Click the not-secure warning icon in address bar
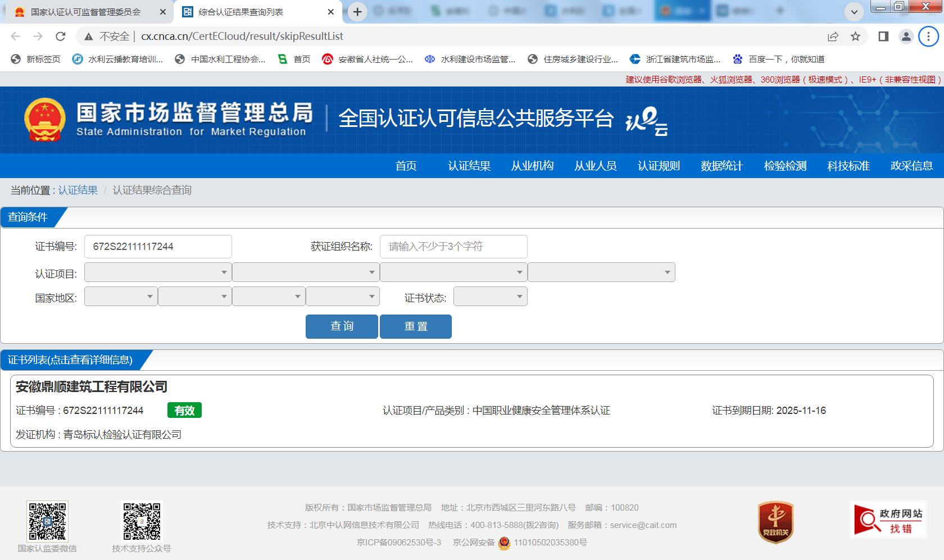Viewport: 944px width, 560px height. (88, 37)
